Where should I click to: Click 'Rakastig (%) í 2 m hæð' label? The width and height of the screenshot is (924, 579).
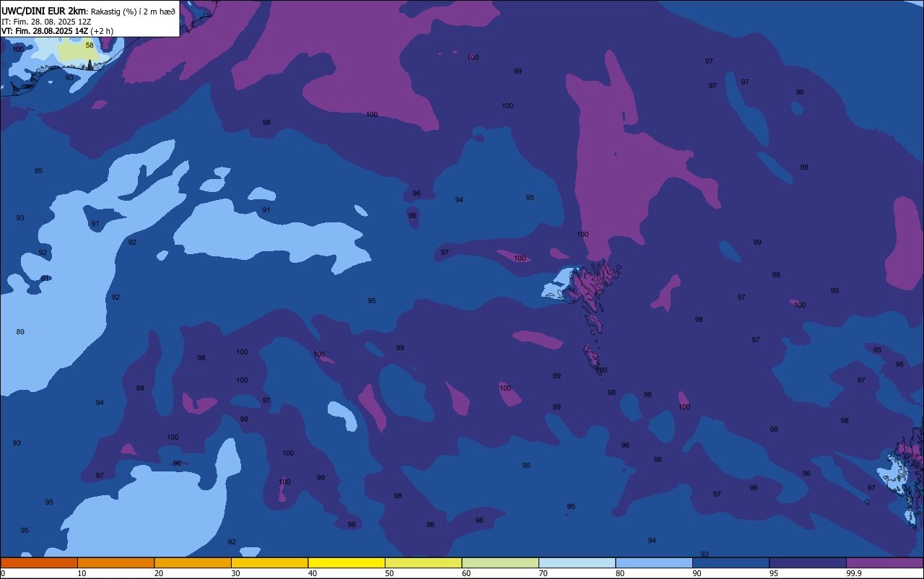tap(133, 11)
